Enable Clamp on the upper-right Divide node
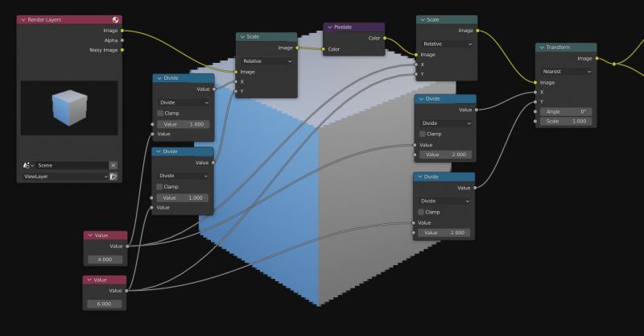The height and width of the screenshot is (336, 644). [x=422, y=134]
